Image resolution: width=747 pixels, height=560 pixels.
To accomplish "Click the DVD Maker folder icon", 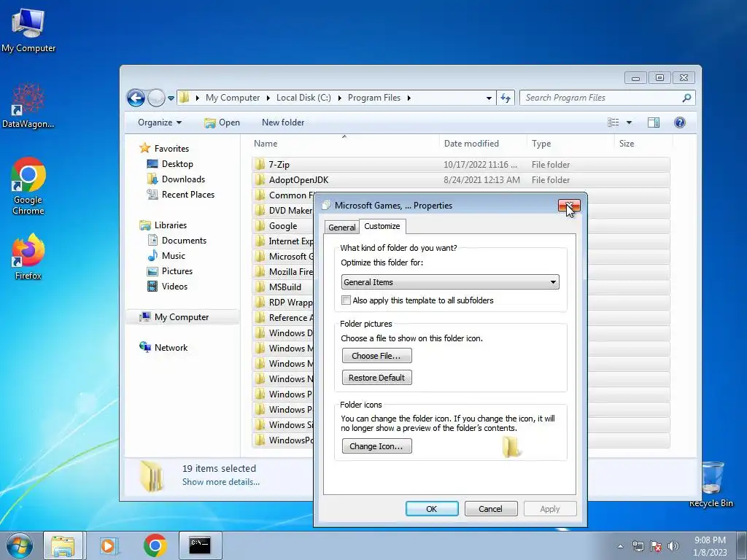I will tap(260, 211).
